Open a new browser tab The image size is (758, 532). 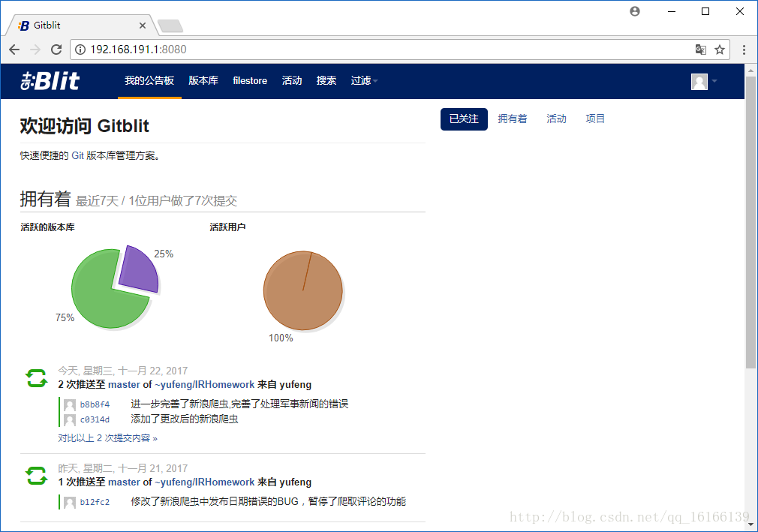click(170, 26)
